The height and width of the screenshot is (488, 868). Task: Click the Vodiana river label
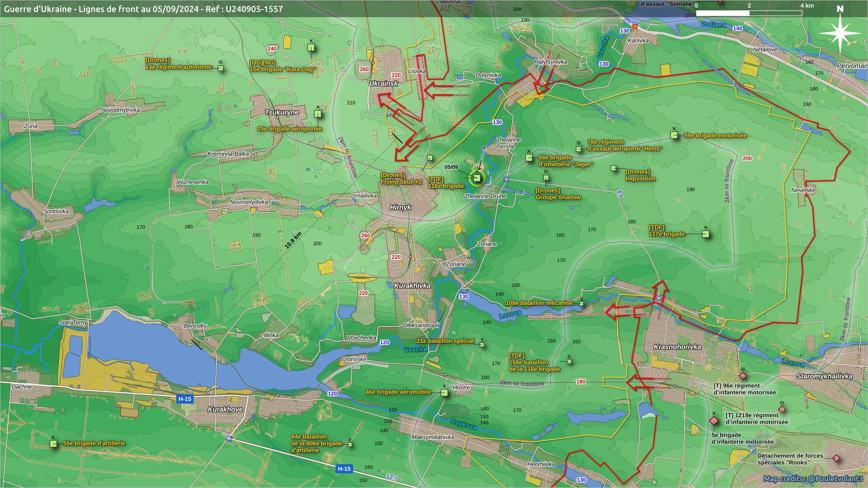713,25
